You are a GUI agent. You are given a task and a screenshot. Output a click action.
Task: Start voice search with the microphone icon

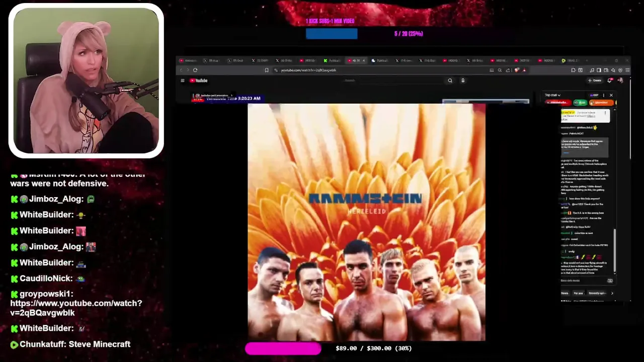[463, 80]
